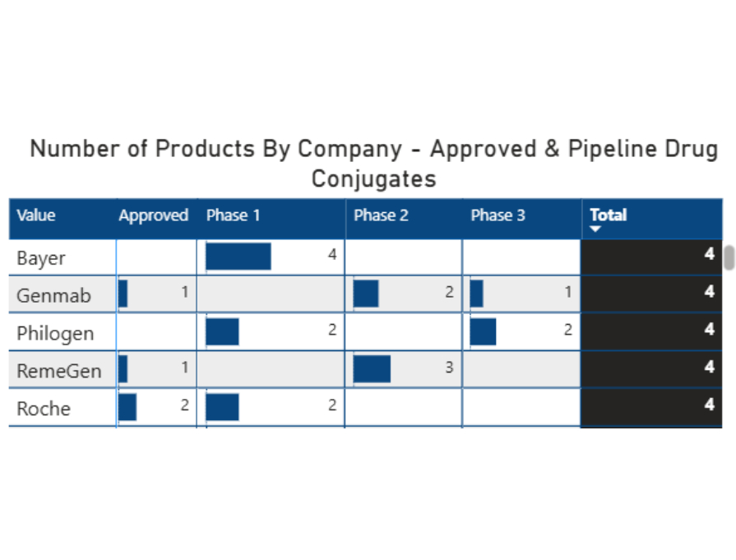
Task: Click the Phase 3 column header
Action: tap(498, 215)
